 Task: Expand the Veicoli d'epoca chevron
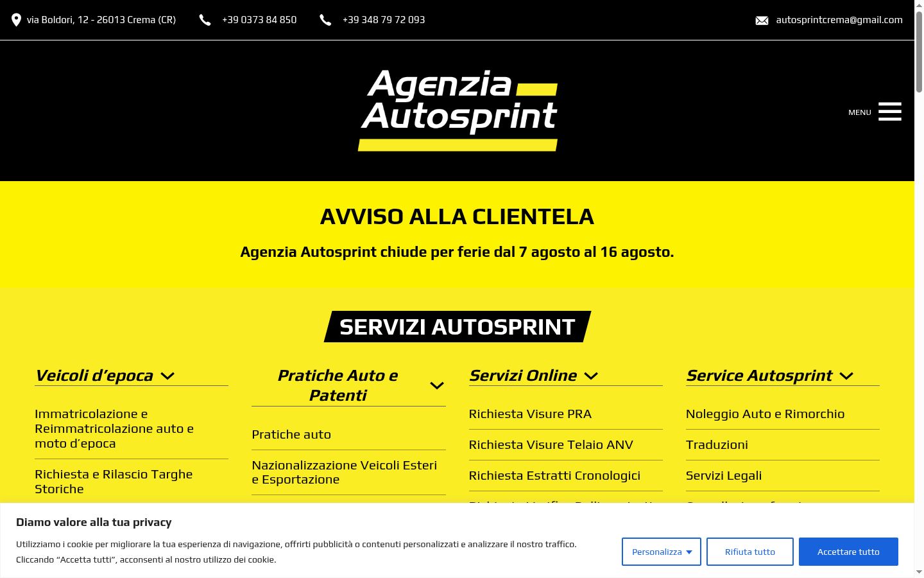click(167, 376)
